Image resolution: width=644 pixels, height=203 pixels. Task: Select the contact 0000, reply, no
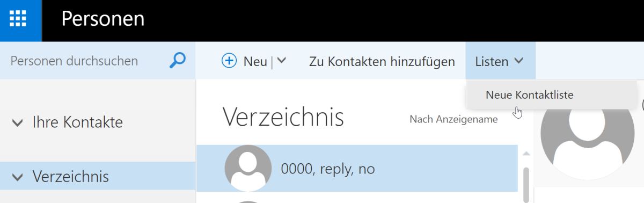[357, 169]
